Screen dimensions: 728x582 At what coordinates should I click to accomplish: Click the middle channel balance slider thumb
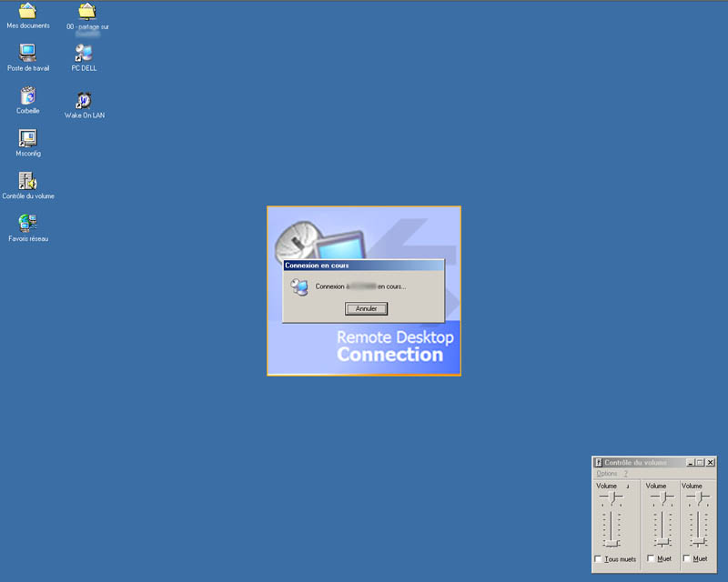(x=662, y=498)
